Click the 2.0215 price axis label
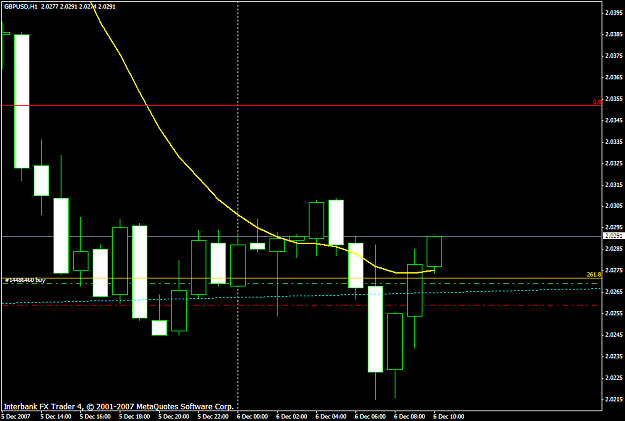This screenshot has width=625, height=421. click(x=613, y=399)
